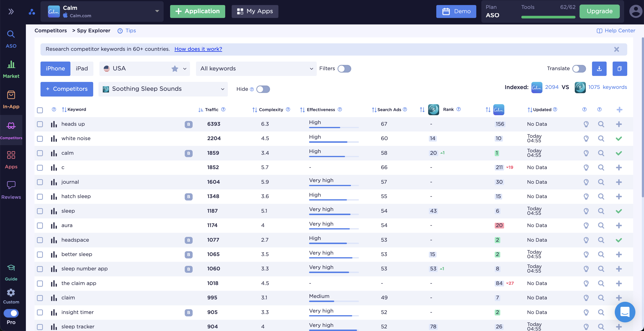Click the Spy Explorer breadcrumb

point(93,30)
